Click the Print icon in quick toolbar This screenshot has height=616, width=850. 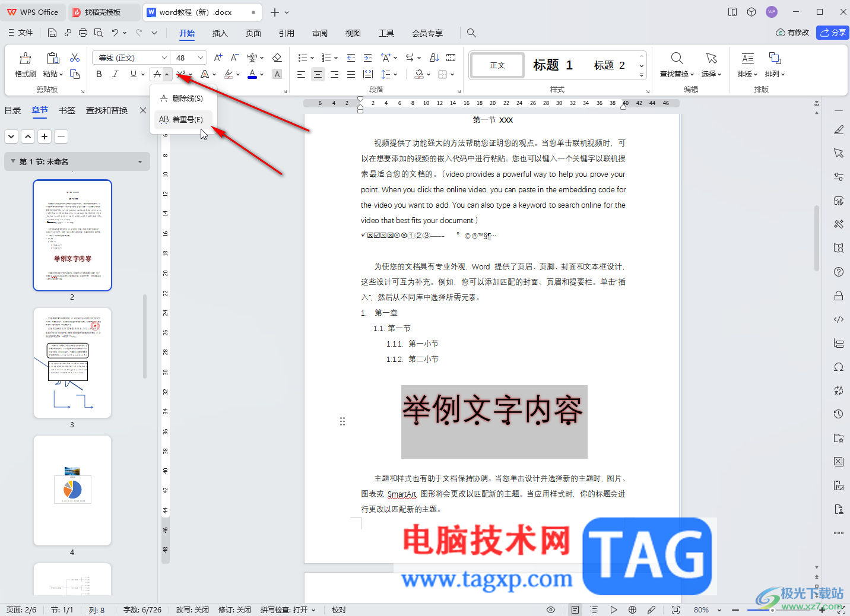pos(83,33)
